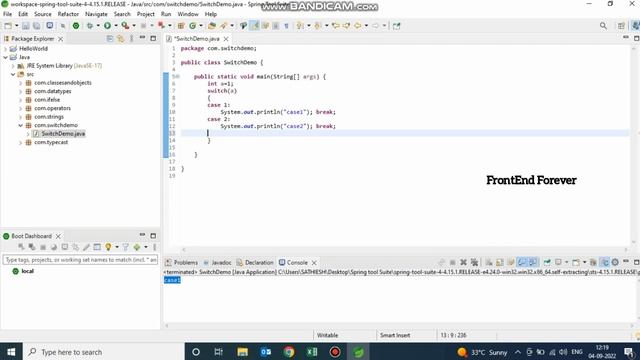The height and width of the screenshot is (360, 640).
Task: Click the pencil edit icon in Boot Dashboard
Action: [86, 247]
